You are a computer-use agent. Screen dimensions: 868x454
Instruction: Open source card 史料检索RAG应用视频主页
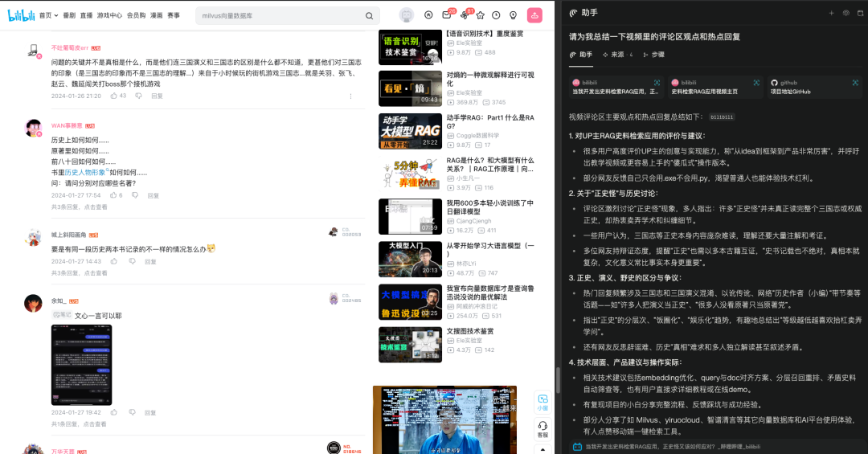[715, 87]
